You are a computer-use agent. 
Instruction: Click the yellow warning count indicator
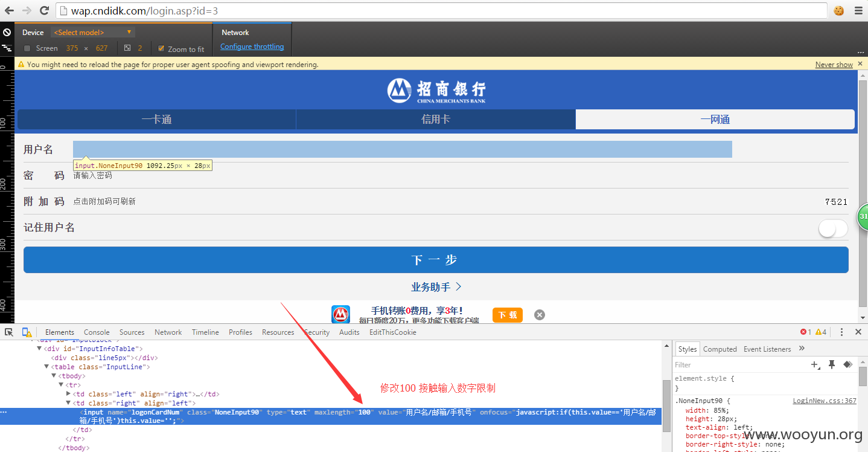[821, 332]
